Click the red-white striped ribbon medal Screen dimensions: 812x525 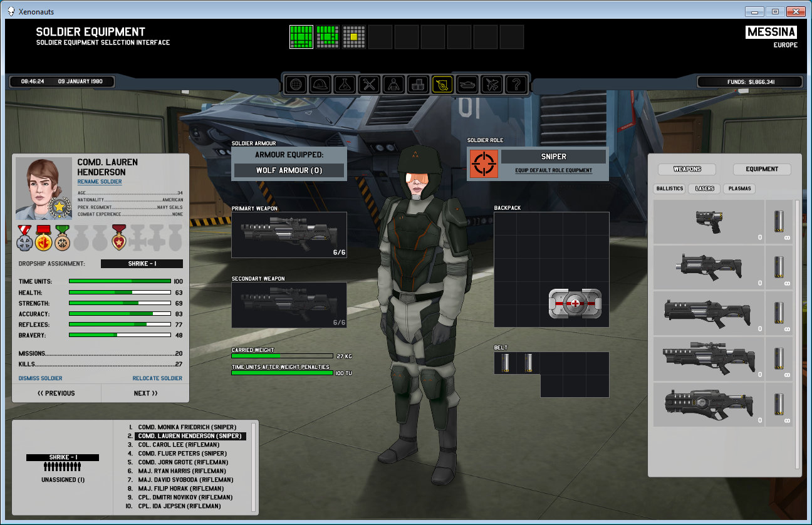26,237
